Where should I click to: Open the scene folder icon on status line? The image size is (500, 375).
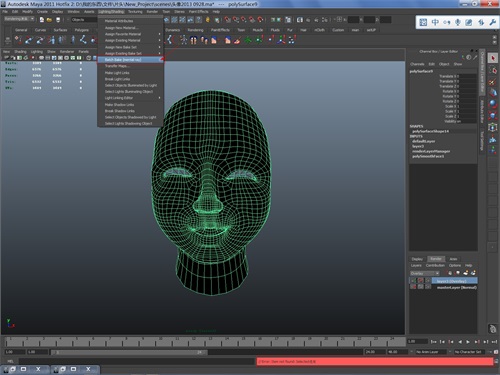coord(49,20)
